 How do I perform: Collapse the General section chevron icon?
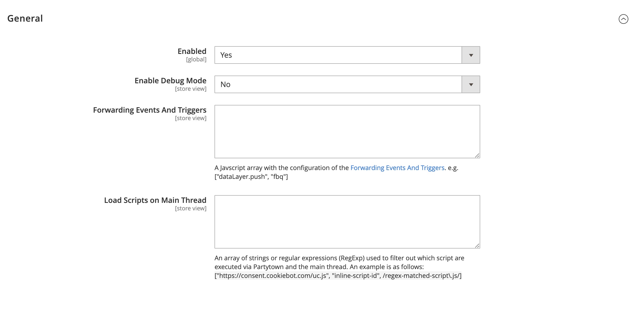[x=623, y=19]
